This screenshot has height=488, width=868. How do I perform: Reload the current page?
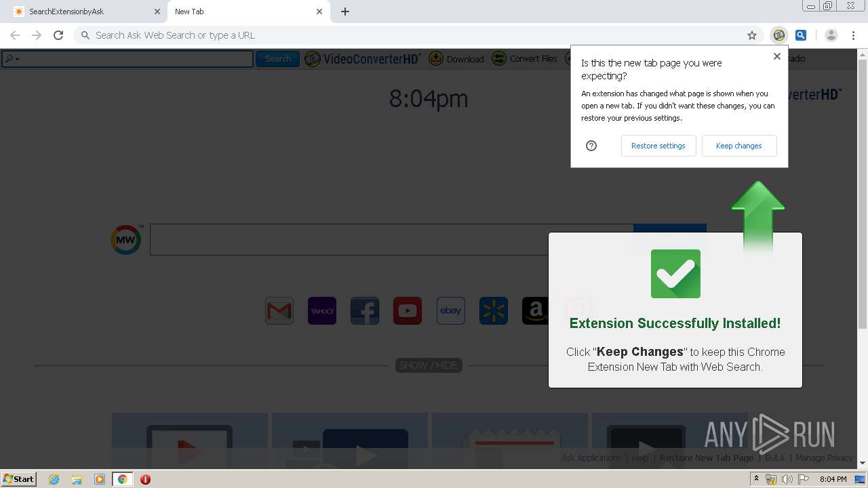click(58, 35)
